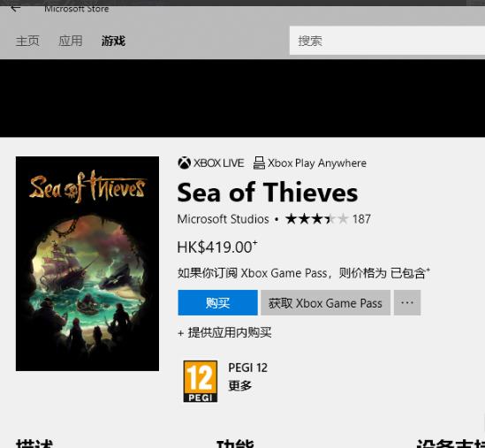Image resolution: width=485 pixels, height=448 pixels.
Task: Open the PEGI 12 rating badge
Action: 201,381
